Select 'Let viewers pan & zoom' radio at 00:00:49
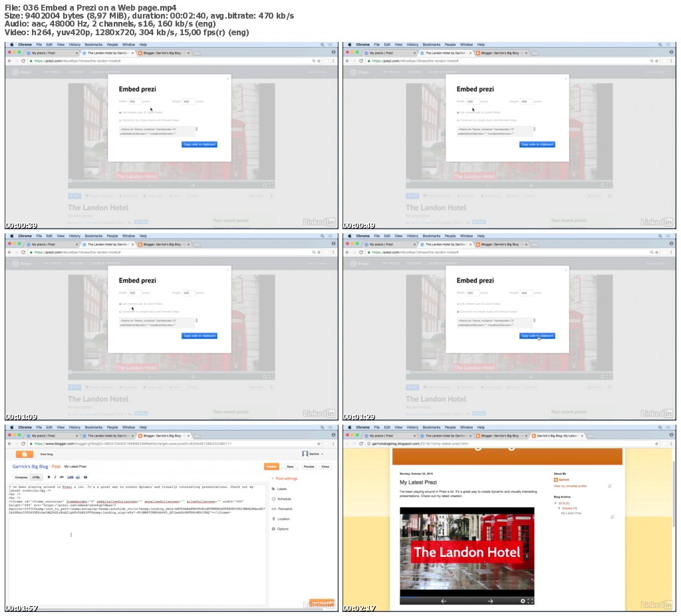The image size is (681, 616). [458, 112]
